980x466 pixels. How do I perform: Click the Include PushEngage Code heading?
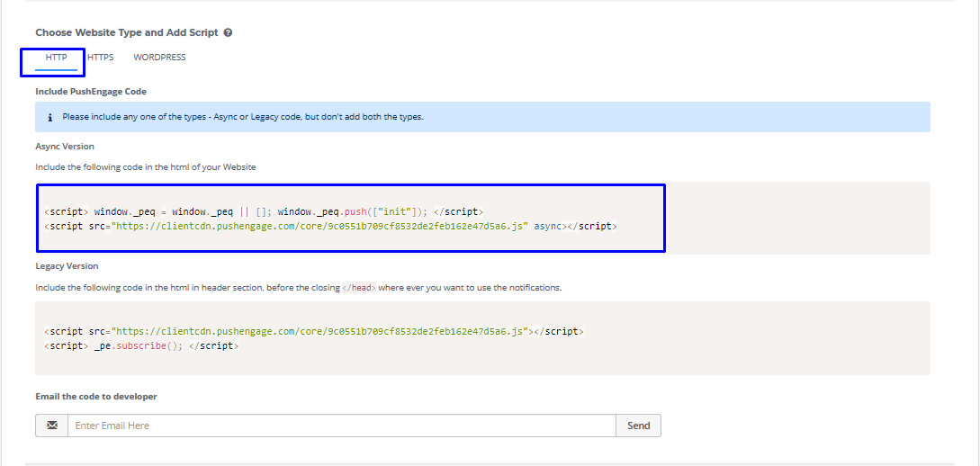coord(91,92)
